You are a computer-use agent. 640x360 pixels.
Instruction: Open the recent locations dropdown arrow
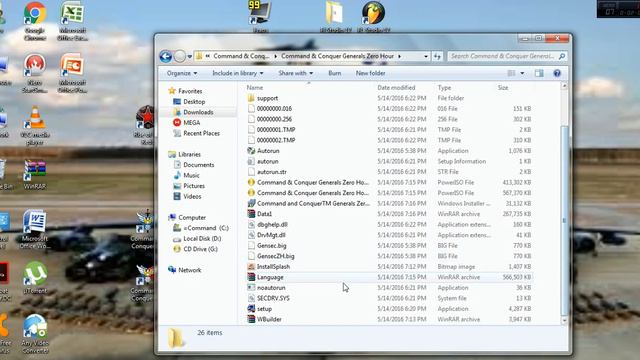click(190, 56)
